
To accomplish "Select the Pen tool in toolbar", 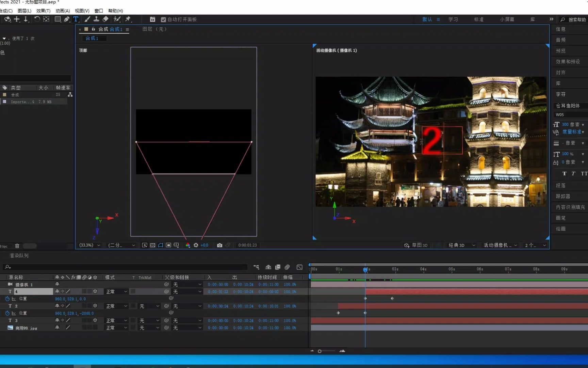I will tap(67, 19).
